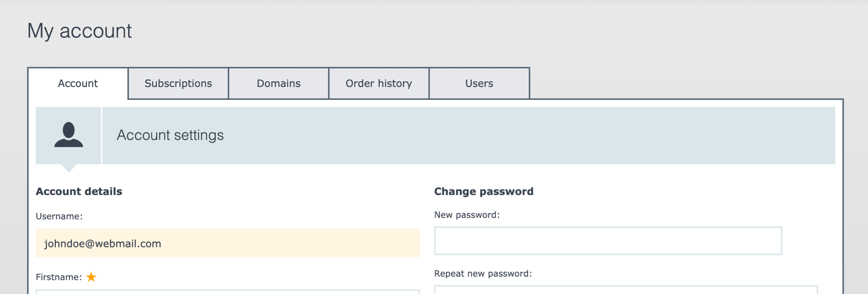Viewport: 868px width, 294px height.
Task: Switch to the Account tab
Action: 78,83
